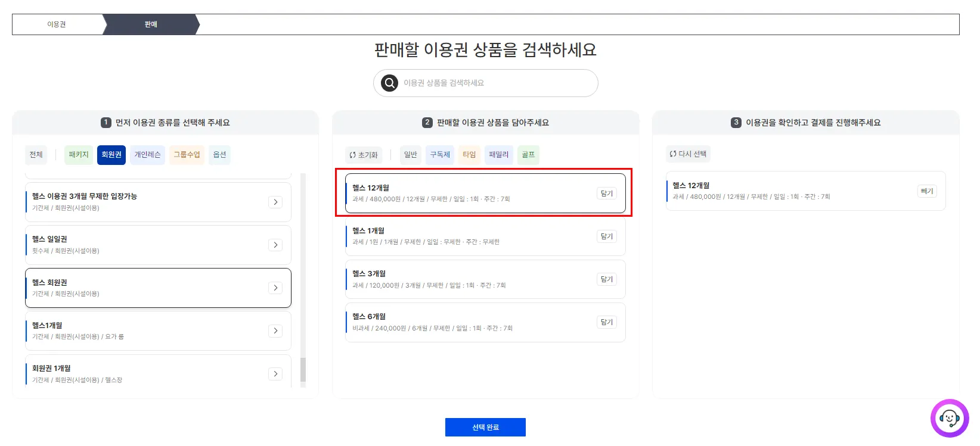The image size is (980, 446).
Task: Add 헬스 1개월 with its 담기 button
Action: coord(606,236)
